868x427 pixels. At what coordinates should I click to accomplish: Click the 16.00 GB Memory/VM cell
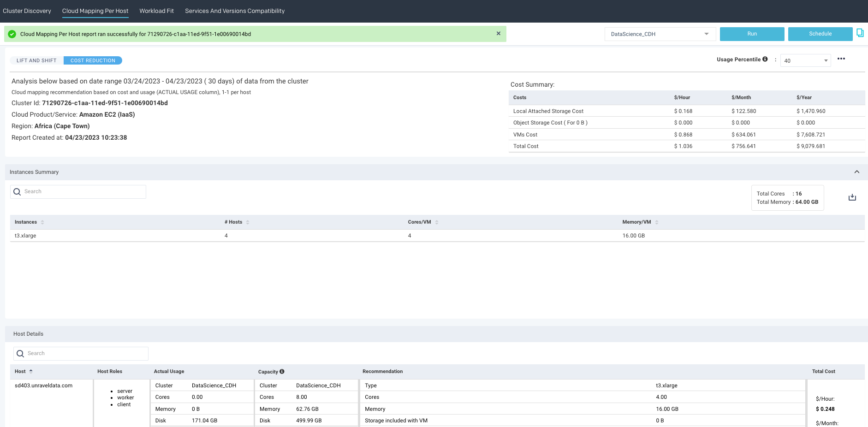coord(634,236)
